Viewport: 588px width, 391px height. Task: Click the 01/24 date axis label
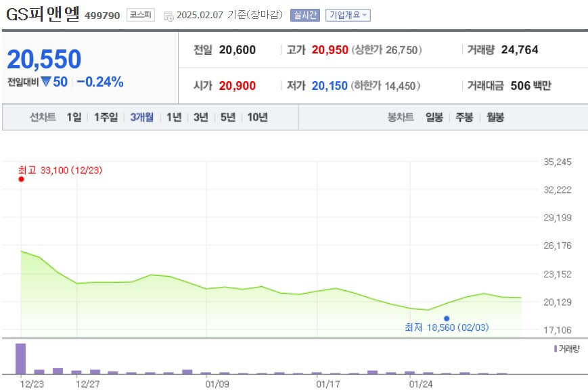pyautogui.click(x=421, y=384)
